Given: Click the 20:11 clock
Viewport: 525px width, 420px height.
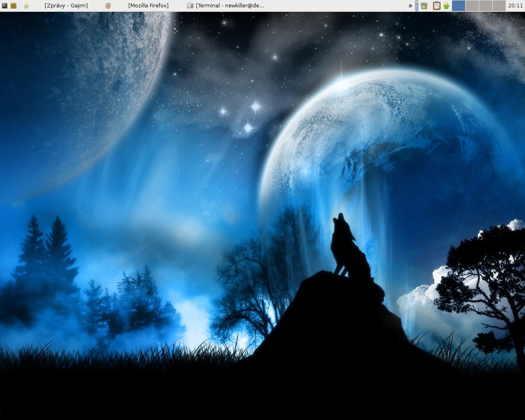Looking at the screenshot, I should pyautogui.click(x=516, y=6).
